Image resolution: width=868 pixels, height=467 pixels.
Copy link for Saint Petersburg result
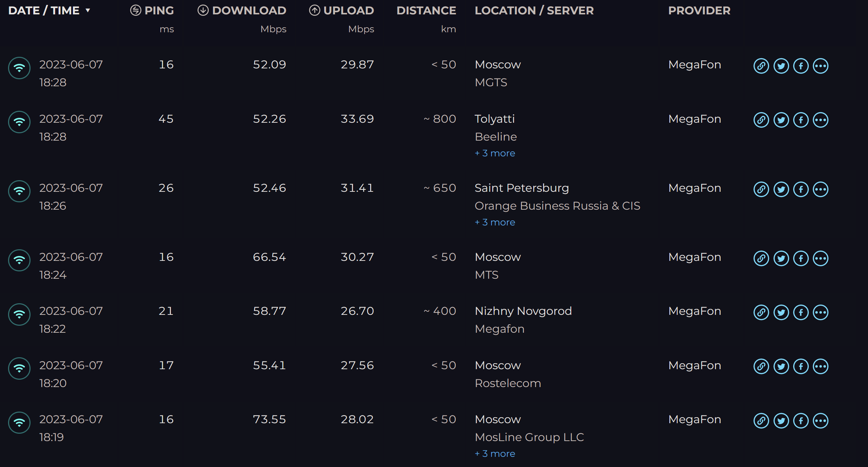761,190
